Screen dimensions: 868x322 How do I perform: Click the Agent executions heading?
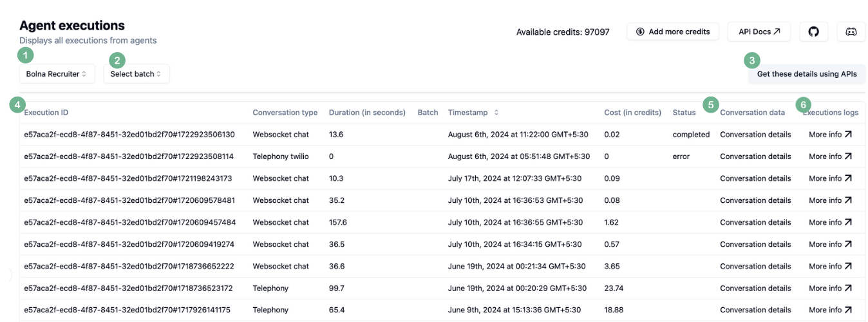tap(72, 26)
